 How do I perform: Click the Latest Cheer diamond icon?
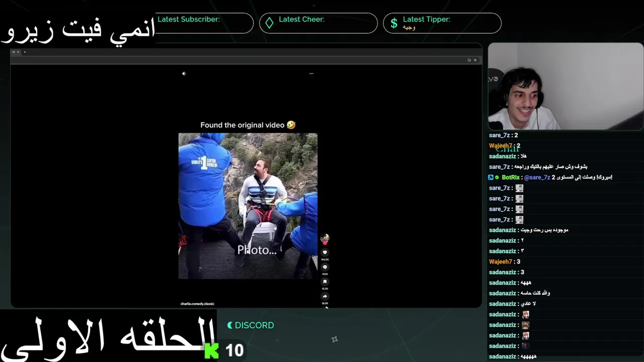tap(270, 23)
